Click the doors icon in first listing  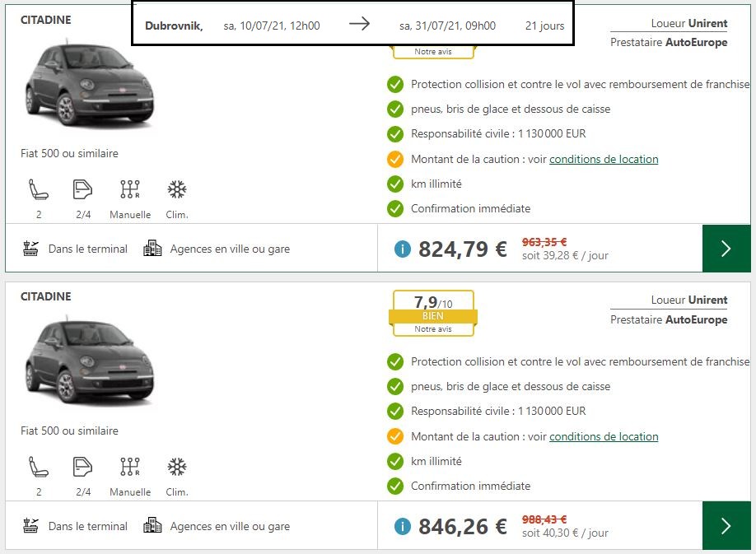(83, 190)
